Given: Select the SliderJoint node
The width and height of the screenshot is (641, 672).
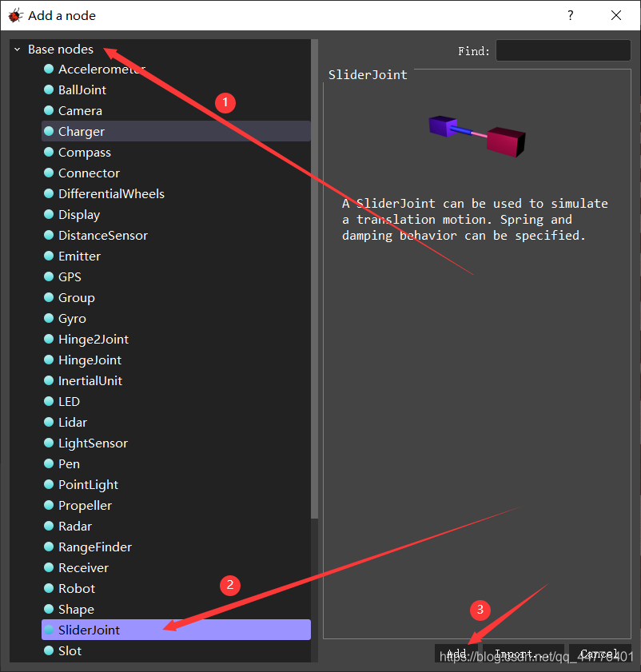Looking at the screenshot, I should 176,630.
